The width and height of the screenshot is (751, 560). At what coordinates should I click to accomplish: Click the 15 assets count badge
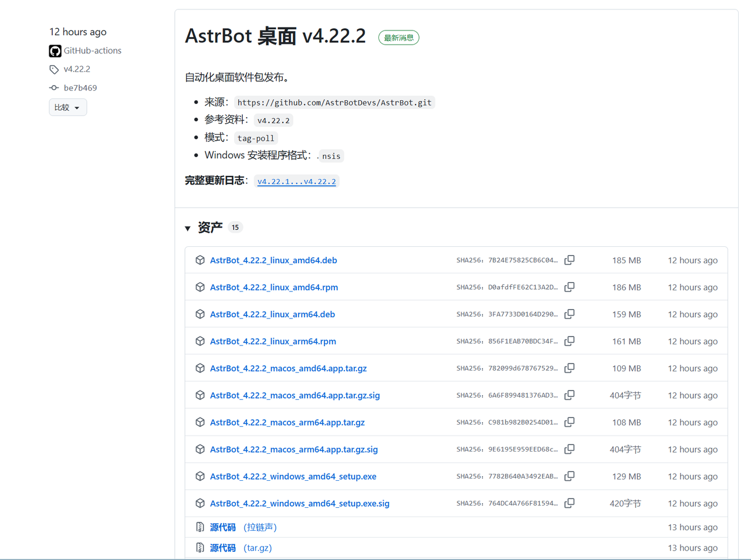tap(235, 228)
